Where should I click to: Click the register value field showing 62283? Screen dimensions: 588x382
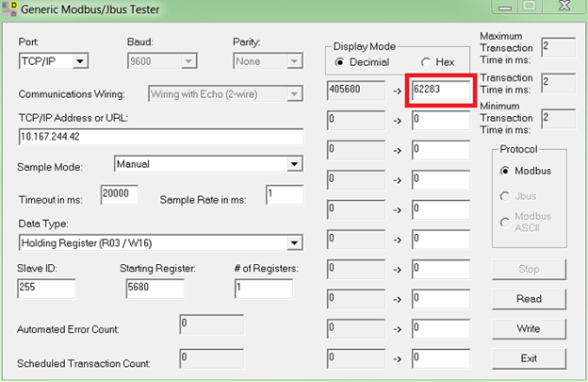click(x=441, y=90)
